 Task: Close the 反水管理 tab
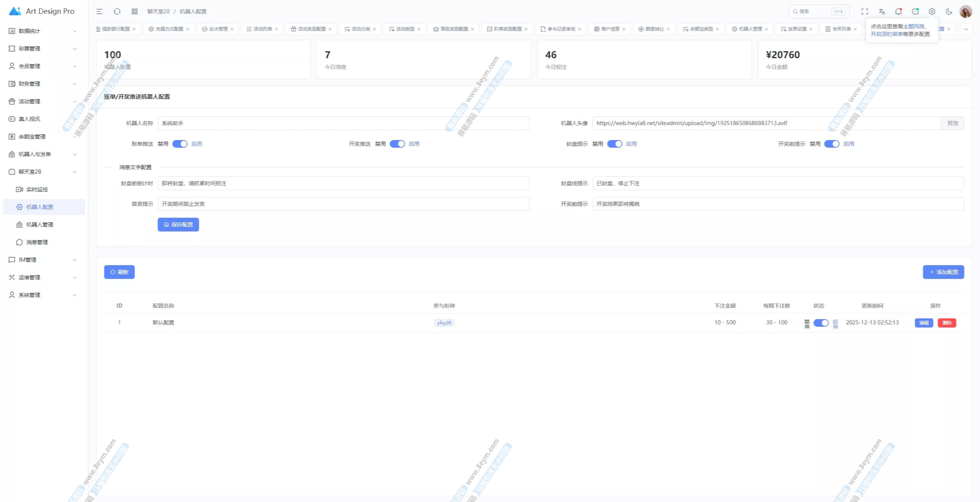(232, 29)
